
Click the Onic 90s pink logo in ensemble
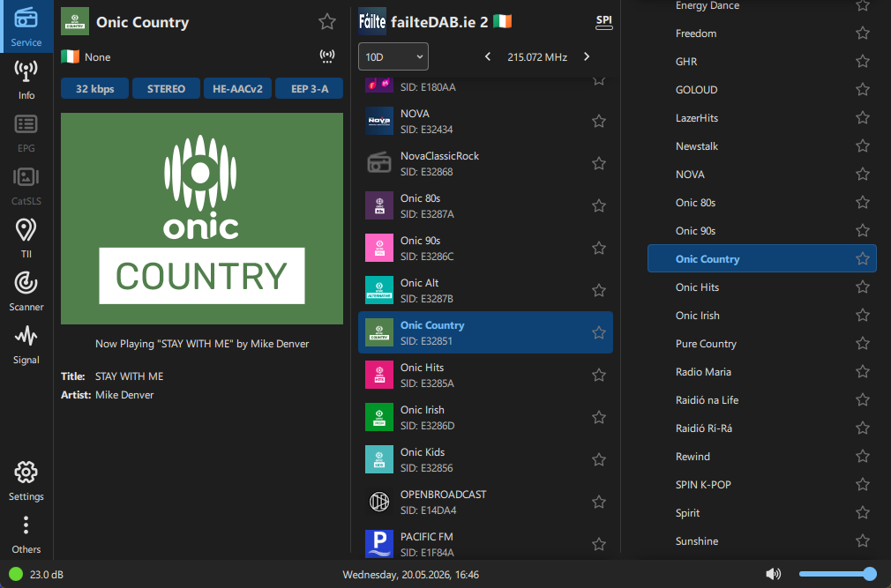pos(379,248)
